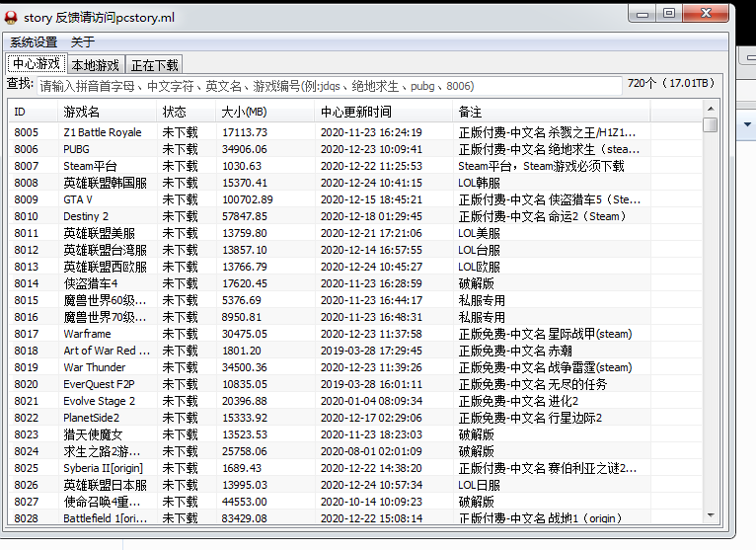The height and width of the screenshot is (550, 756).
Task: Click 未下载 status in the 8010 row
Action: 180,216
